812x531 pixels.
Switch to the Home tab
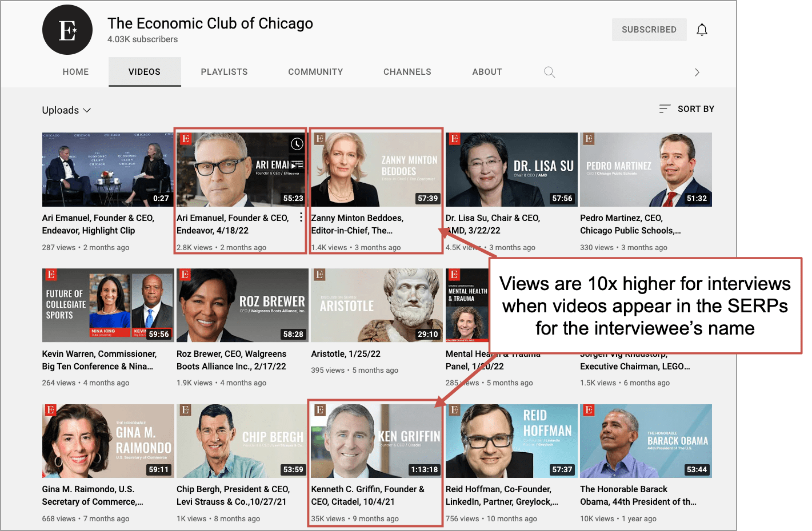tap(75, 72)
